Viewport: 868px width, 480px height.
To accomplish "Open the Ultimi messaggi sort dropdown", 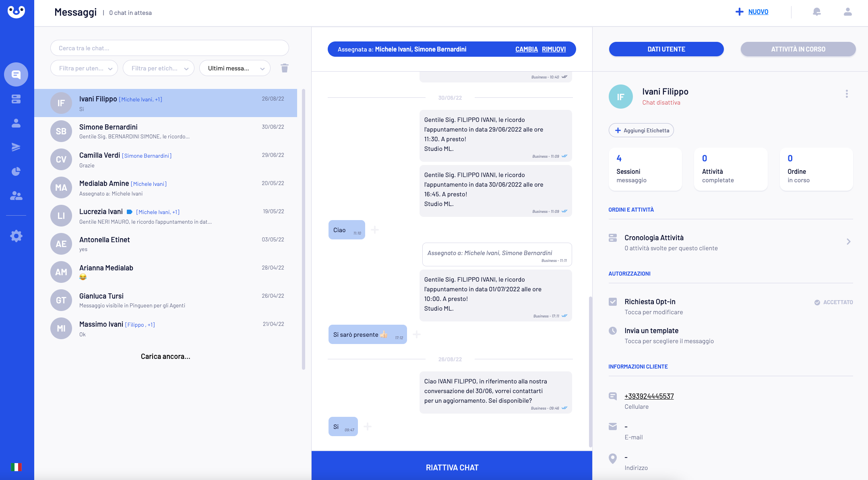I will (235, 68).
